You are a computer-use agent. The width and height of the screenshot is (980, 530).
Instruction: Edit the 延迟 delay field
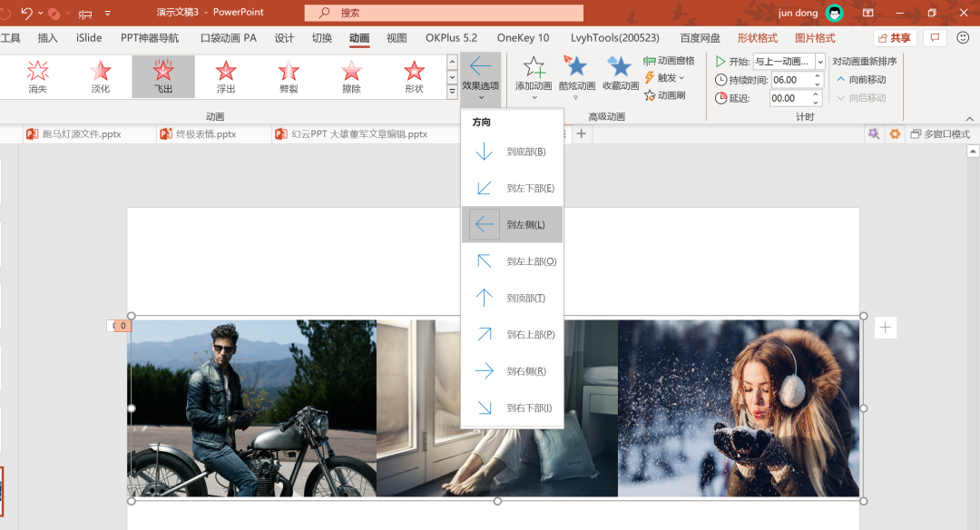pyautogui.click(x=790, y=98)
